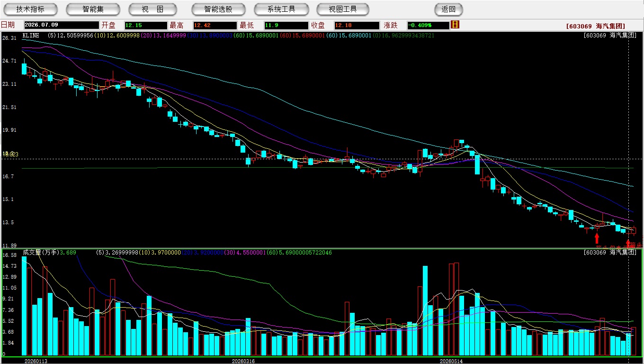Select the 最低 value 11.9 field
644x364 pixels.
(x=286, y=25)
